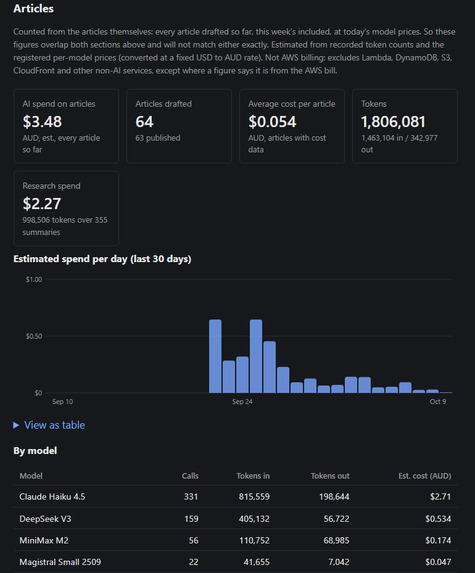Viewport: 475px width, 573px height.
Task: Click the 998,506 tokens over 355 summaries text
Action: tap(65, 226)
